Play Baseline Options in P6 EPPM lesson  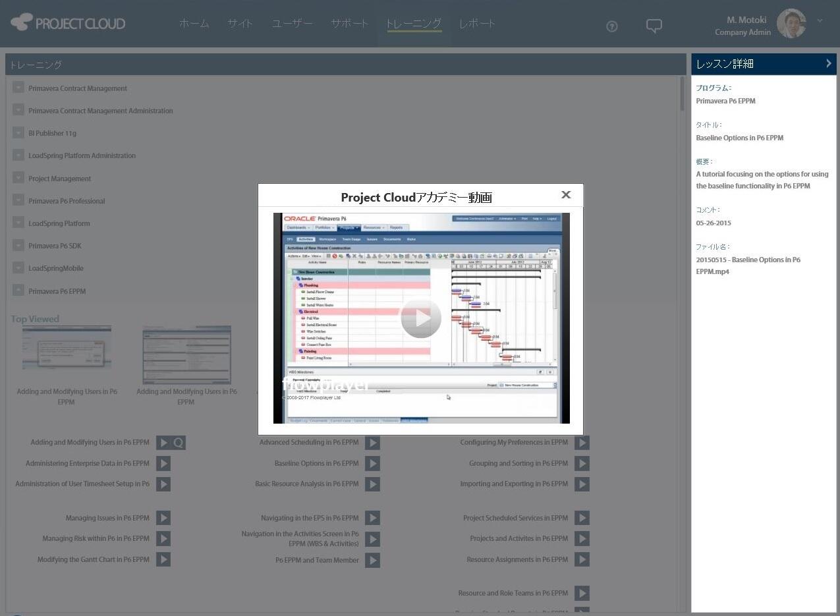click(373, 464)
